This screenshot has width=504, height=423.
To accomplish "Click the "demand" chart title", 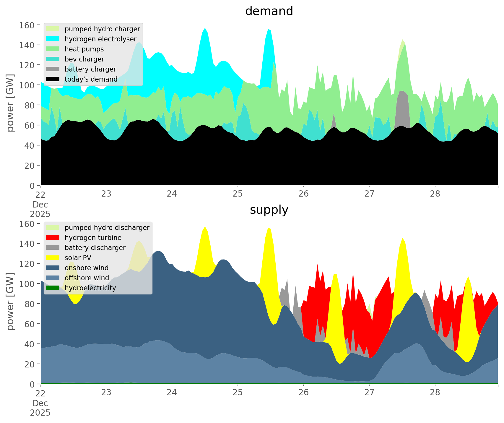I will tap(269, 11).
